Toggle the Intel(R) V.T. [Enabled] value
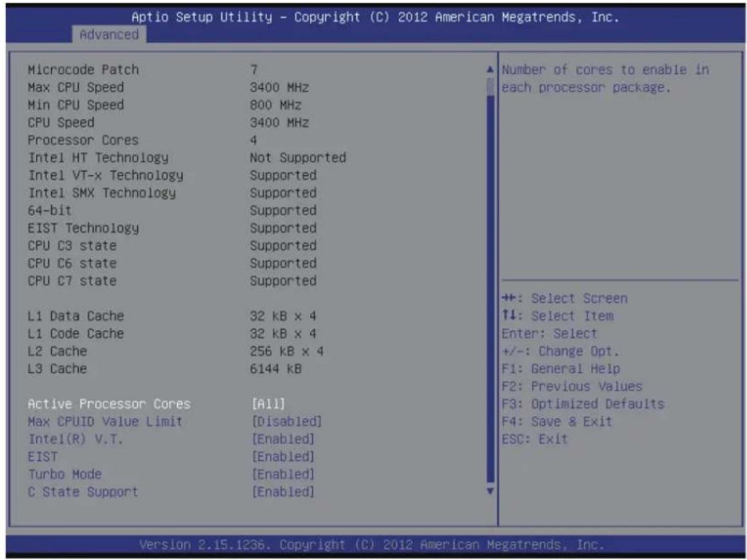The image size is (747, 560). (x=283, y=439)
